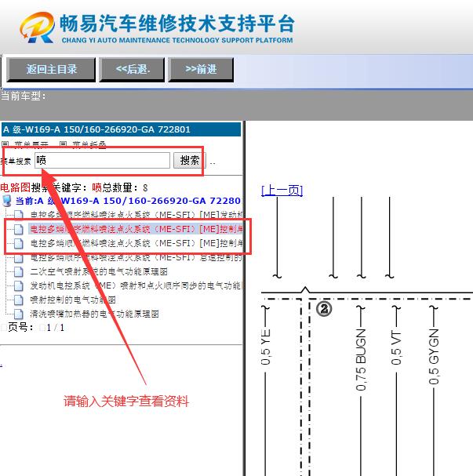Click document icon beside 二次空气喷射系统
This screenshot has width=473, height=476.
point(19,271)
